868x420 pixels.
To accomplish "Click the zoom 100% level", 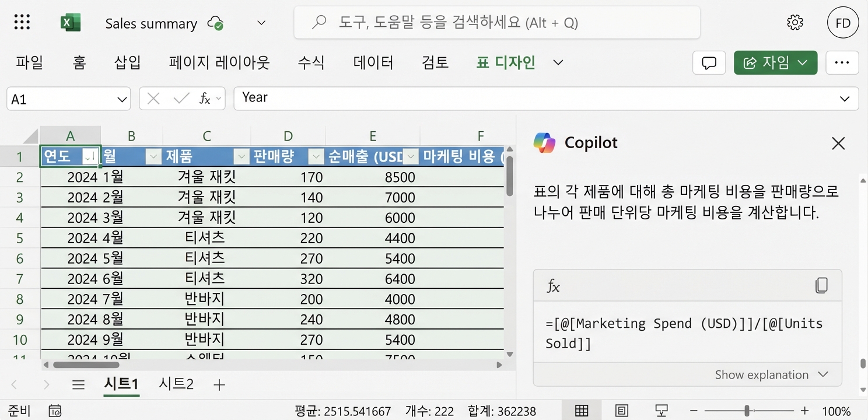I will (836, 411).
